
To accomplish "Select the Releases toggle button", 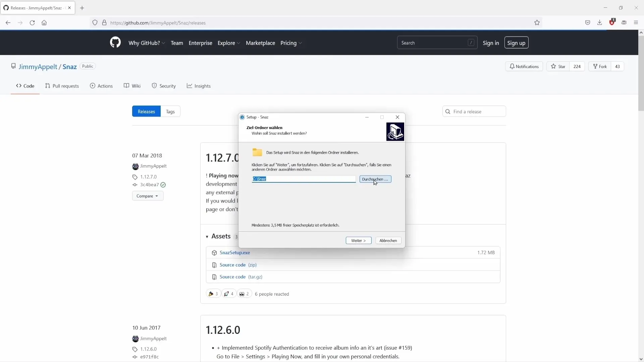I will [x=146, y=111].
